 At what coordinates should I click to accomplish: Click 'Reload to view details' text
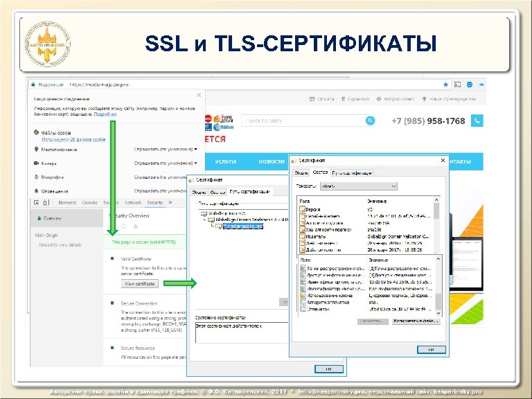tap(60, 245)
